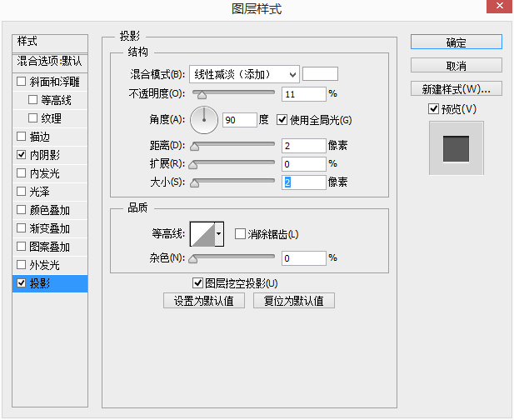This screenshot has width=514, height=420.
Task: Open the shadow color swatch
Action: [320, 74]
